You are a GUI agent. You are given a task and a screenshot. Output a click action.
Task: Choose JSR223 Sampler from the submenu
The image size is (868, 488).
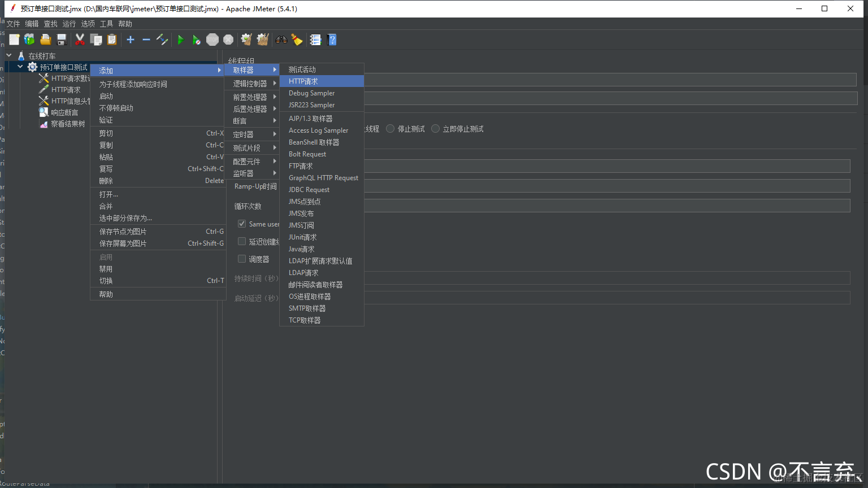click(x=322, y=105)
